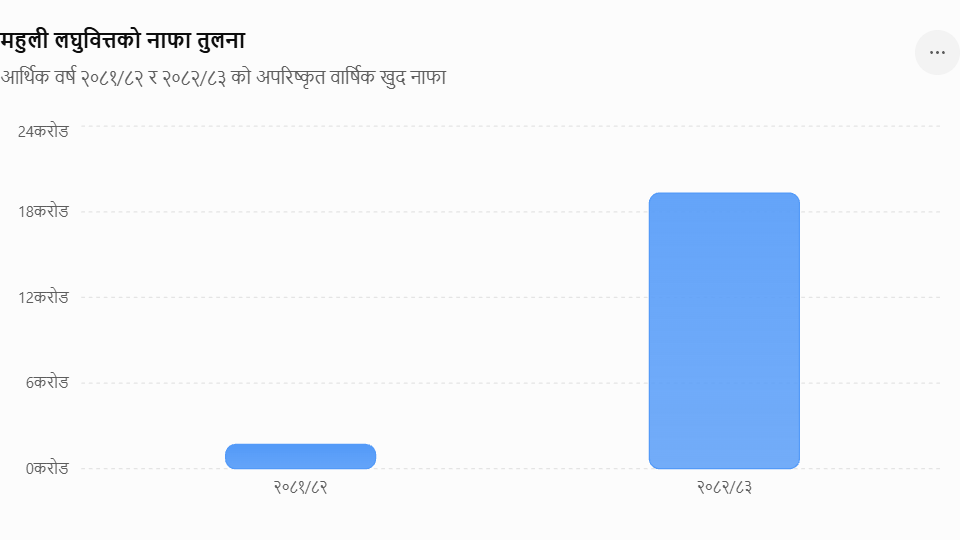Click the subtitle about आर्थिक वर्ष २०८१/८२
Image resolution: width=960 pixels, height=540 pixels.
click(x=223, y=78)
